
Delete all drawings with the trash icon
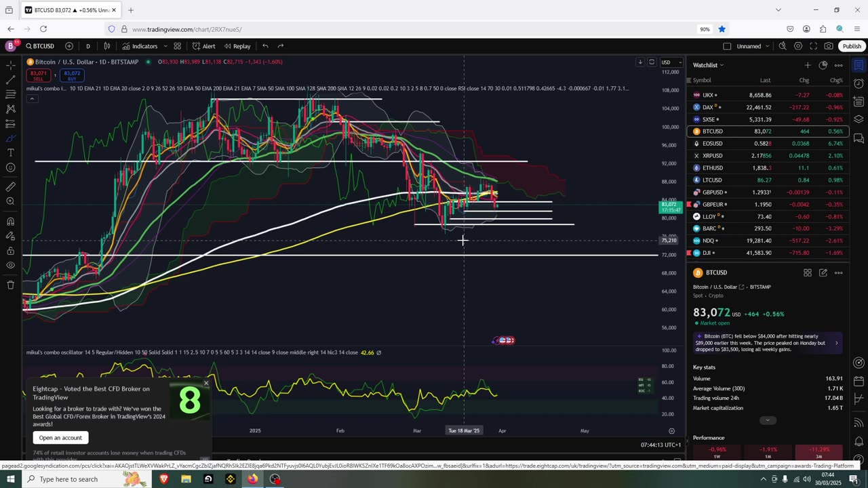tap(10, 285)
